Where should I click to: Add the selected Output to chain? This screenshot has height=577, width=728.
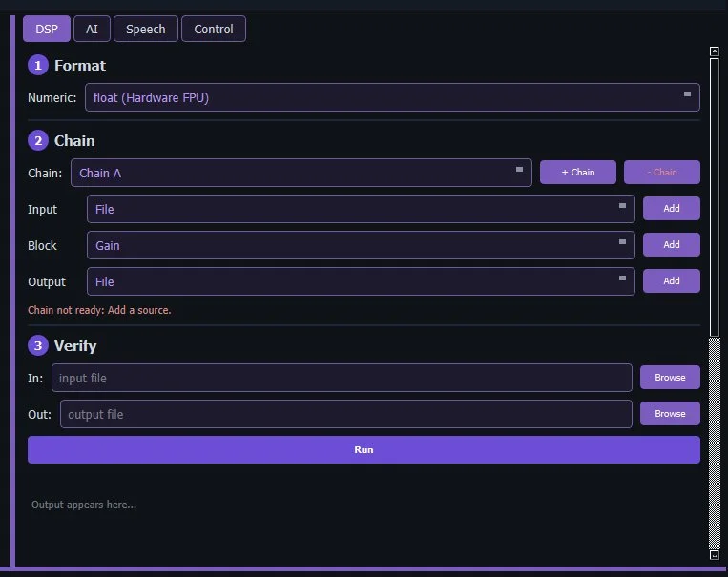coord(672,280)
